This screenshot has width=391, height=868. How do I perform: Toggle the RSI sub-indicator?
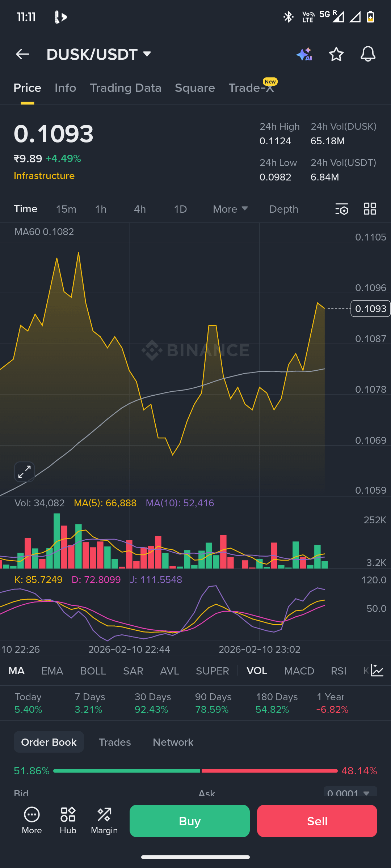[x=339, y=671]
